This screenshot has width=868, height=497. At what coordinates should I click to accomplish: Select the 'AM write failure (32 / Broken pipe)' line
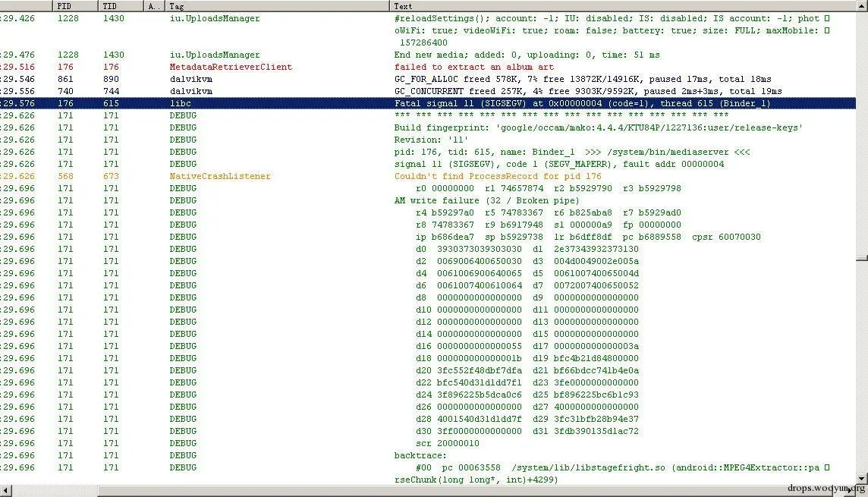486,201
